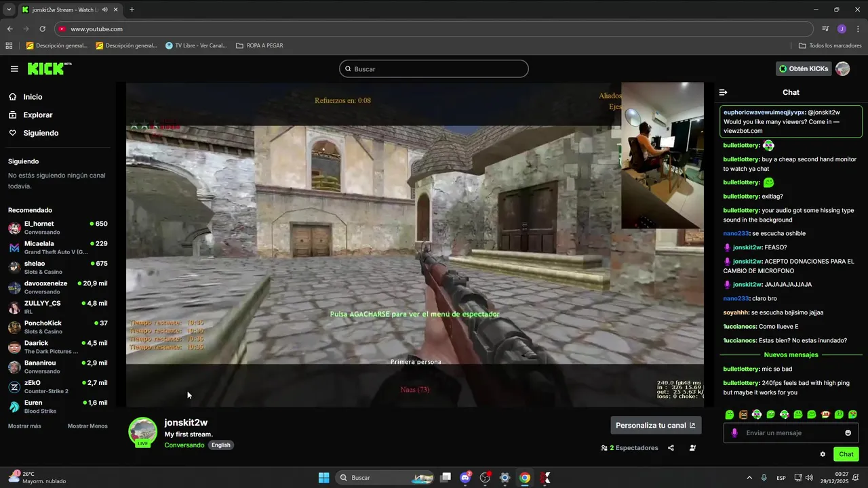Image resolution: width=868 pixels, height=488 pixels.
Task: Show hidden system tray icons
Action: point(749,478)
